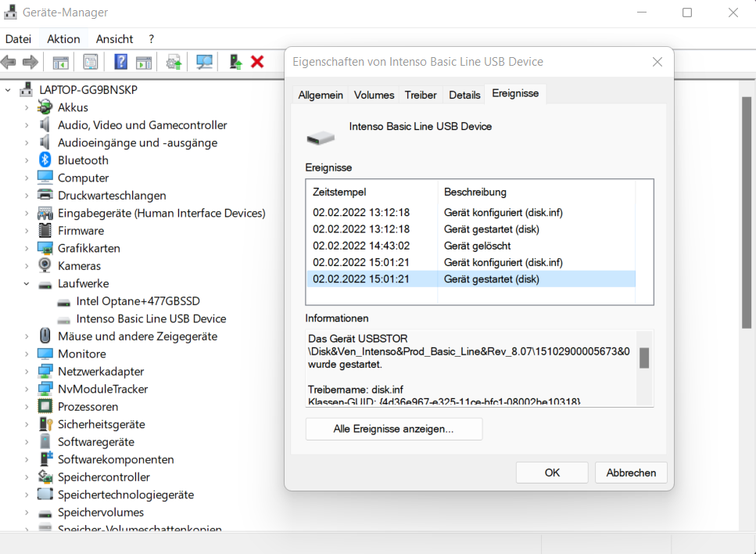The width and height of the screenshot is (756, 554).
Task: Click the update driver gear icon
Action: click(174, 62)
